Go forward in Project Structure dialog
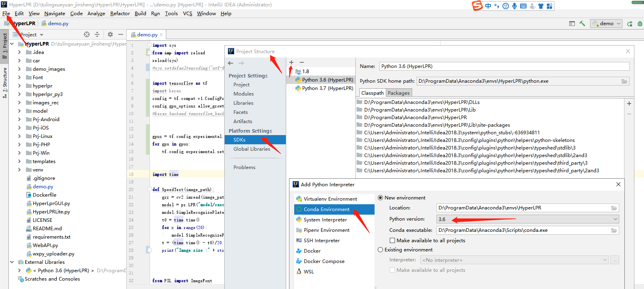The height and width of the screenshot is (289, 644). click(241, 63)
